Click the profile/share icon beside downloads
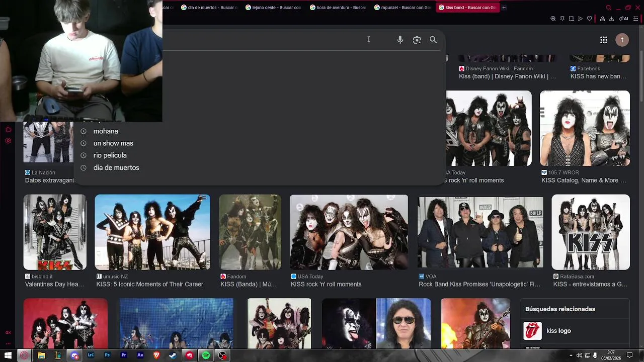This screenshot has height=362, width=644. (602, 19)
